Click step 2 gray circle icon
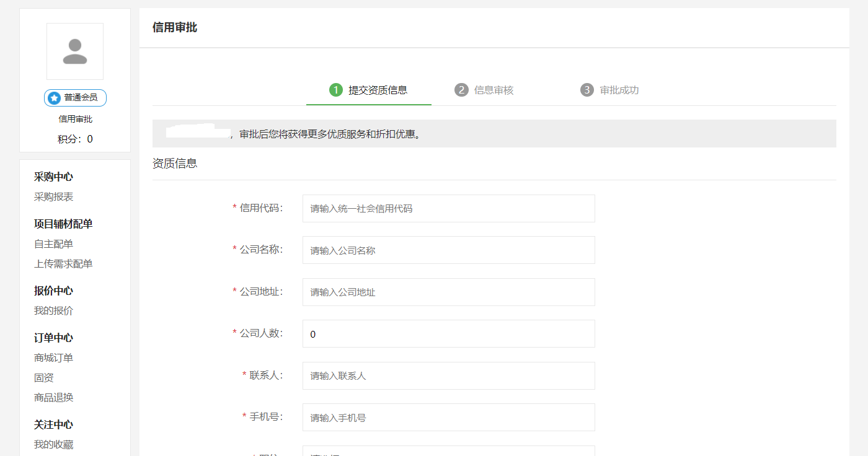The image size is (868, 456). pos(461,90)
